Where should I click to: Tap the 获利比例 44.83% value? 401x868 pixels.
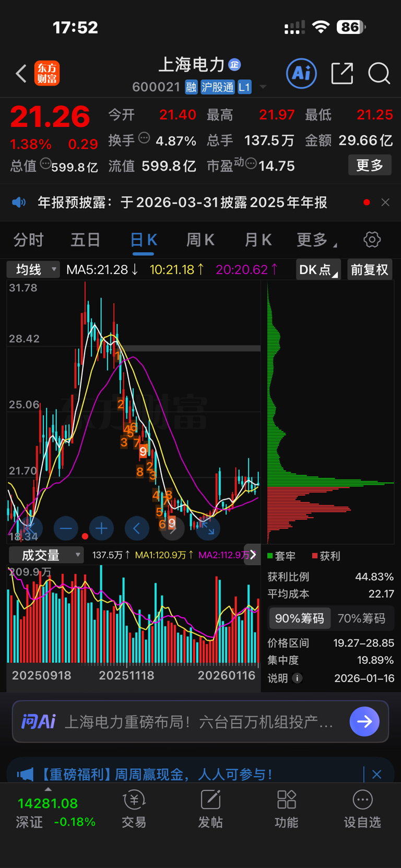[x=374, y=577]
